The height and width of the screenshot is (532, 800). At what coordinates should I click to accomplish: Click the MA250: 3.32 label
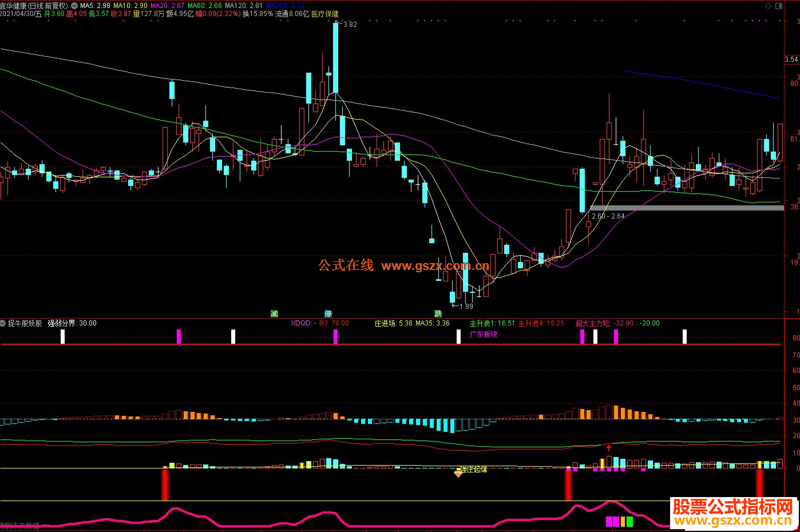tap(284, 6)
